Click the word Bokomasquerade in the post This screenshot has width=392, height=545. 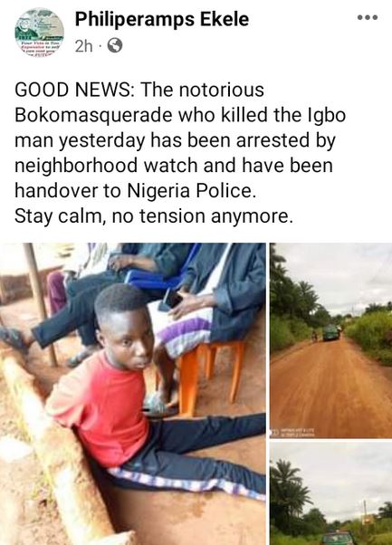click(x=93, y=115)
